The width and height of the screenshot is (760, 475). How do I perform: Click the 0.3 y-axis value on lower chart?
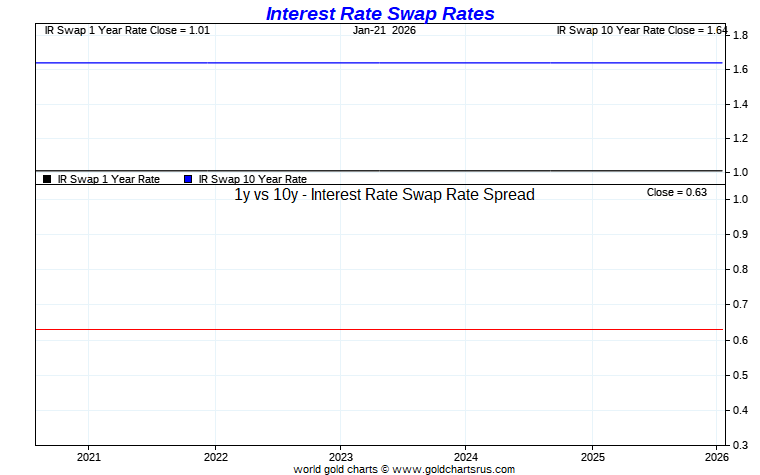(x=740, y=445)
